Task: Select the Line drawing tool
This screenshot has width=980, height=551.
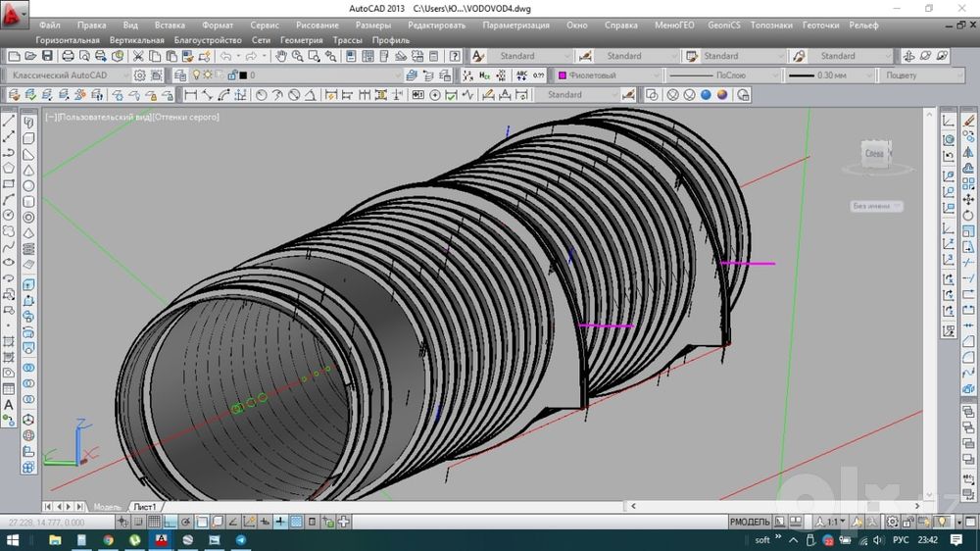Action: (x=9, y=121)
